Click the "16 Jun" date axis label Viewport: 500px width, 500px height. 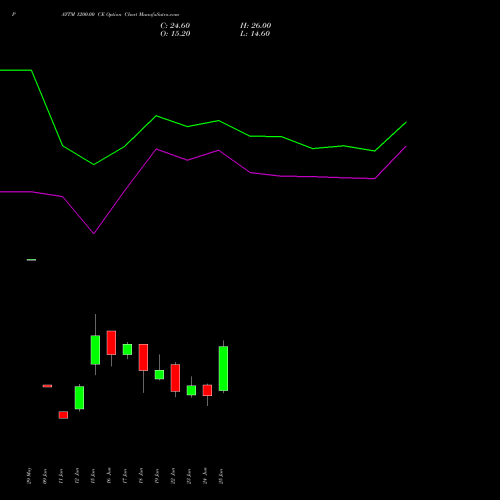click(109, 476)
